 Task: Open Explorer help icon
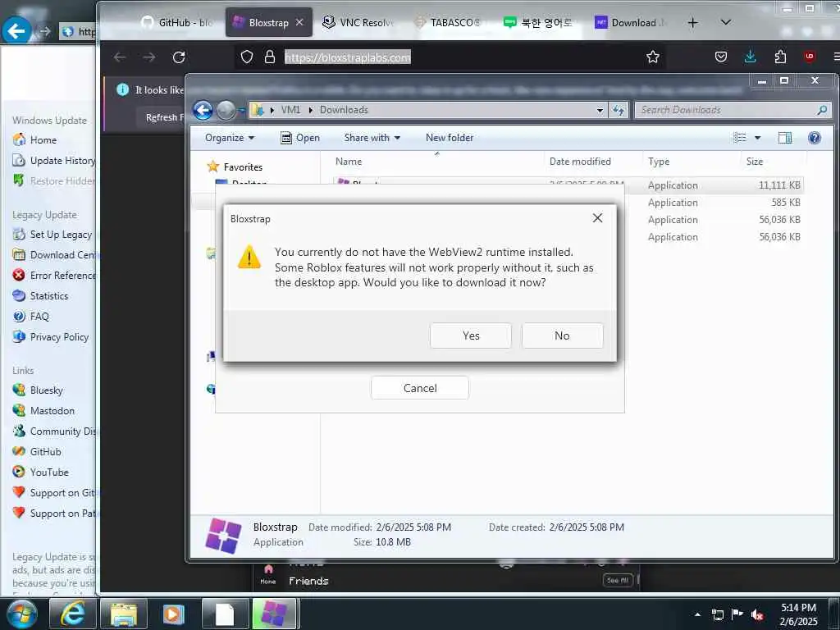click(815, 138)
